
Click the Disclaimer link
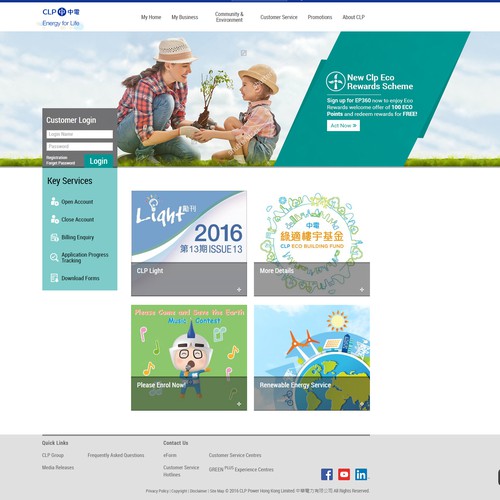[x=199, y=491]
